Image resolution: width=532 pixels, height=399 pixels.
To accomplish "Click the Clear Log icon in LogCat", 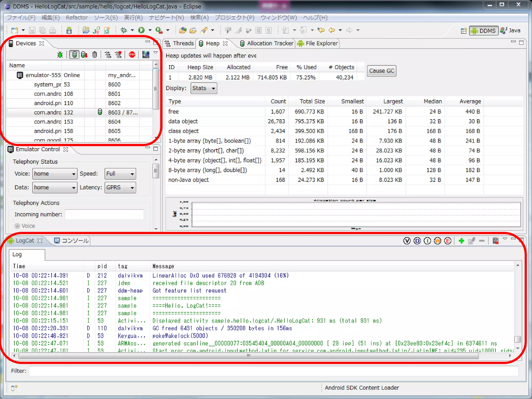I will (495, 241).
